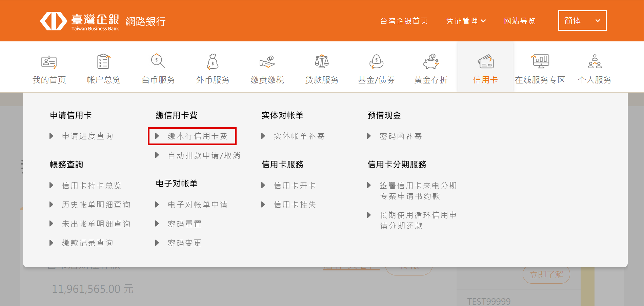Open 电子对帐单申请 from the menu
The image size is (644, 306).
[x=198, y=205]
